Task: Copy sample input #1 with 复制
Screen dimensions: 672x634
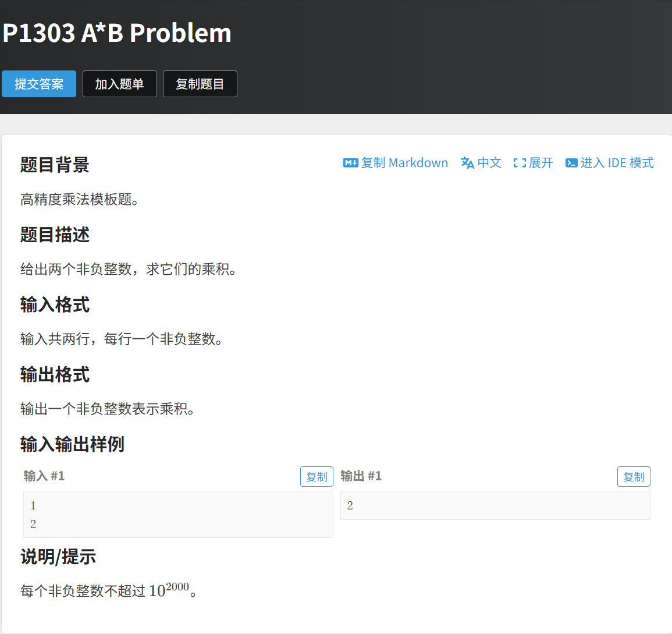Action: point(317,477)
